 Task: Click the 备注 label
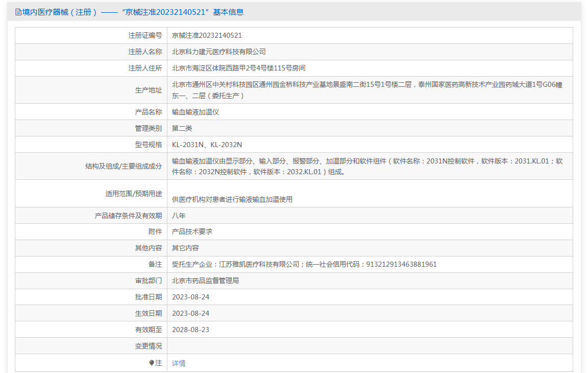point(155,265)
